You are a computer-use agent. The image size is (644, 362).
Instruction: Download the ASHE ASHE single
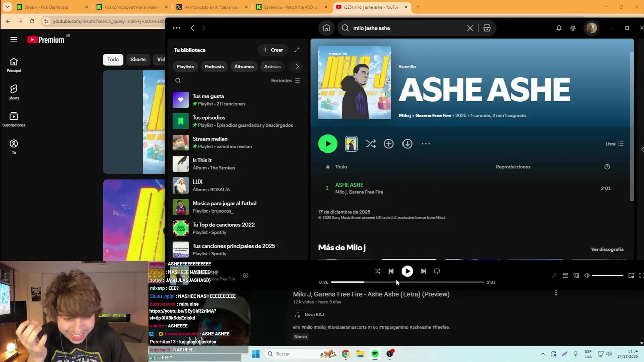[x=407, y=144]
